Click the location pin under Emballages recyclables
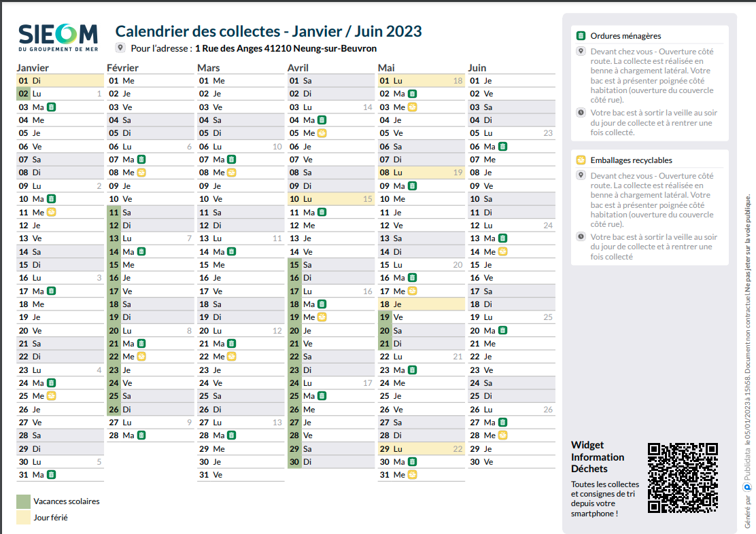Image resolution: width=756 pixels, height=534 pixels. 581,175
